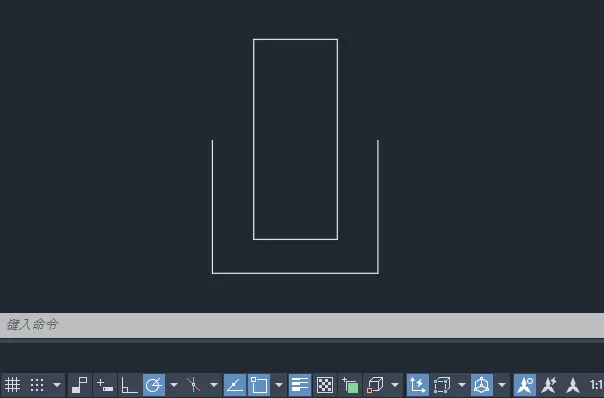604x398 pixels.
Task: Open snap mode settings dropdown arrow
Action: pos(57,385)
